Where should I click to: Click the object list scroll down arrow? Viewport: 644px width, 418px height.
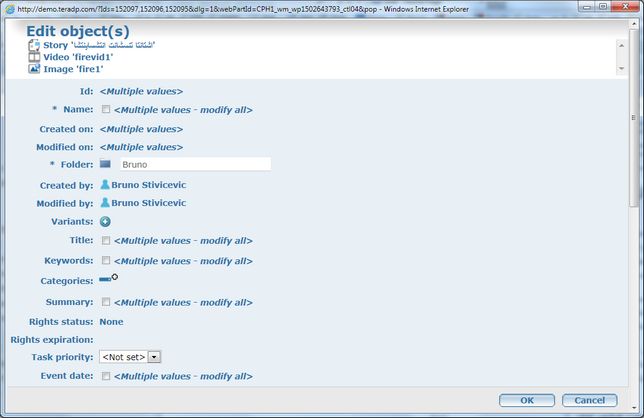[621, 68]
